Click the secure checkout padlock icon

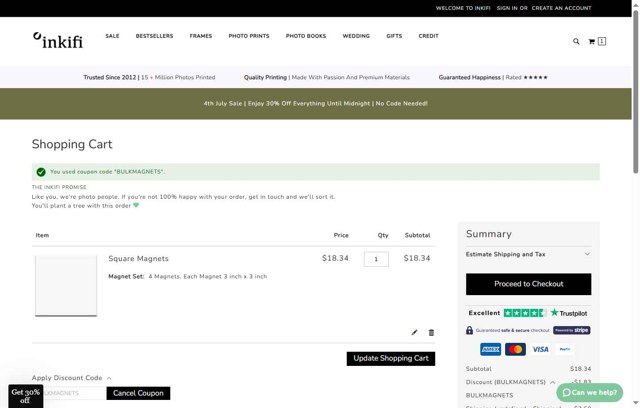pos(469,330)
